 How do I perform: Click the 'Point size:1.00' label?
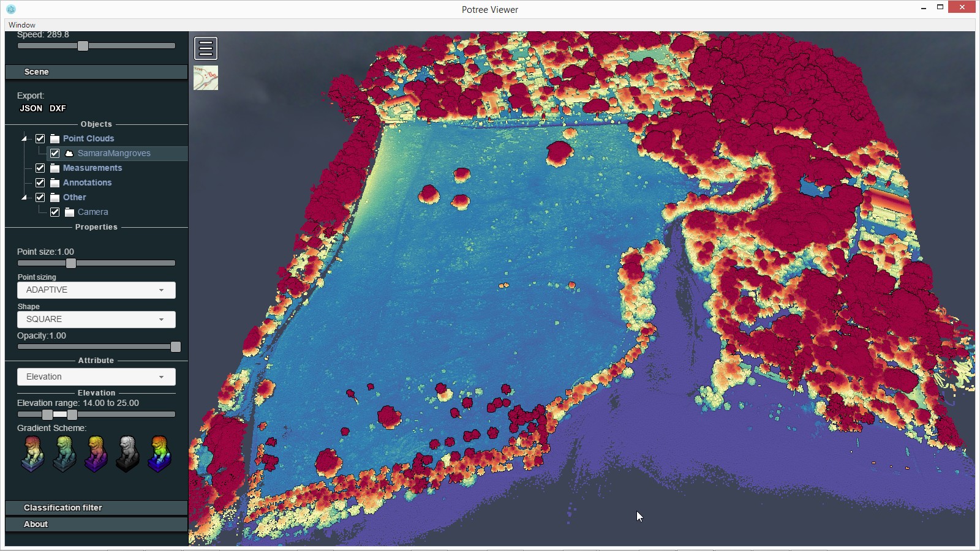point(45,252)
